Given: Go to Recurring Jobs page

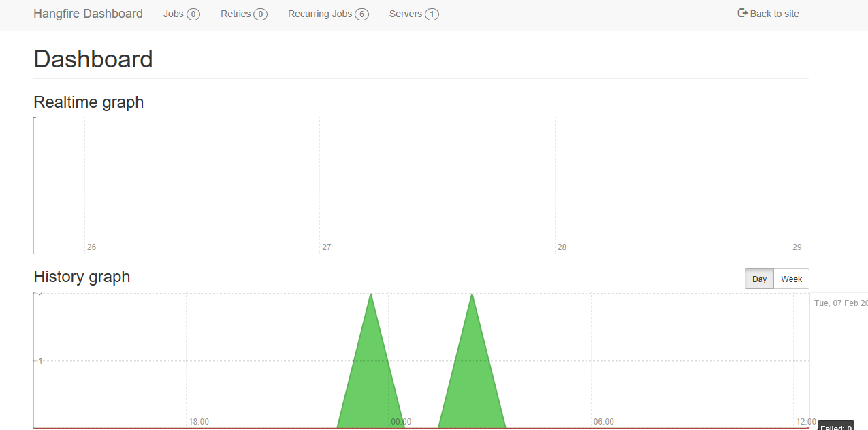Looking at the screenshot, I should (328, 14).
